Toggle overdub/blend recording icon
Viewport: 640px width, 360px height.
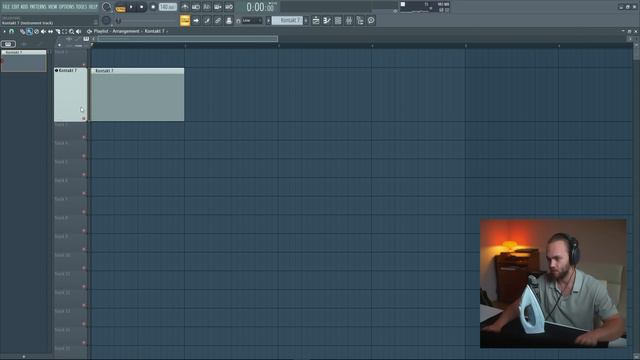(218, 7)
